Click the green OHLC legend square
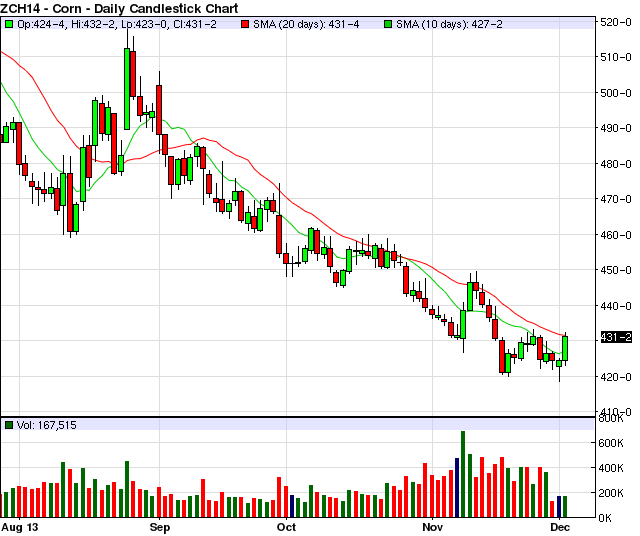 point(9,24)
